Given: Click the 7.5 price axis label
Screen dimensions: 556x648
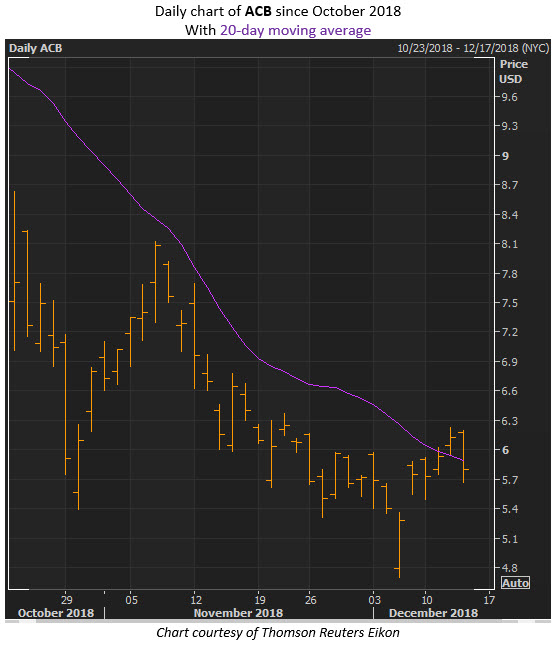Looking at the screenshot, I should point(509,303).
